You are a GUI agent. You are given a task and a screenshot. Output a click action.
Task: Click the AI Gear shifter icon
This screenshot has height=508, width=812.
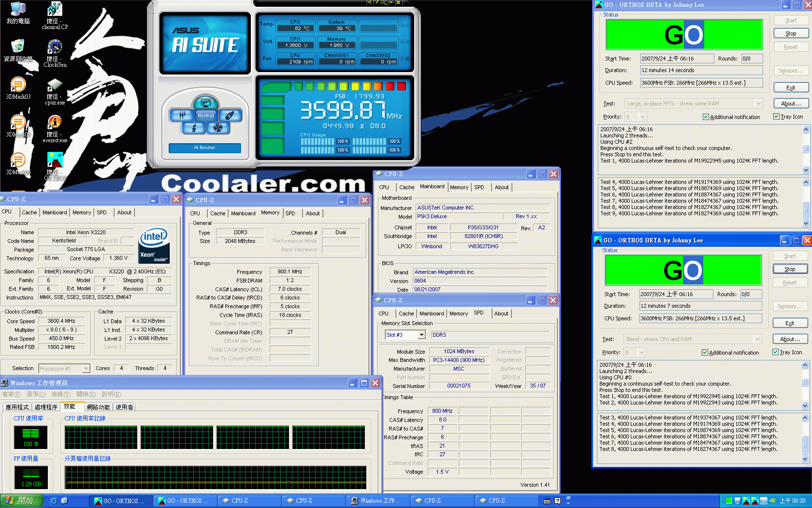[x=182, y=115]
